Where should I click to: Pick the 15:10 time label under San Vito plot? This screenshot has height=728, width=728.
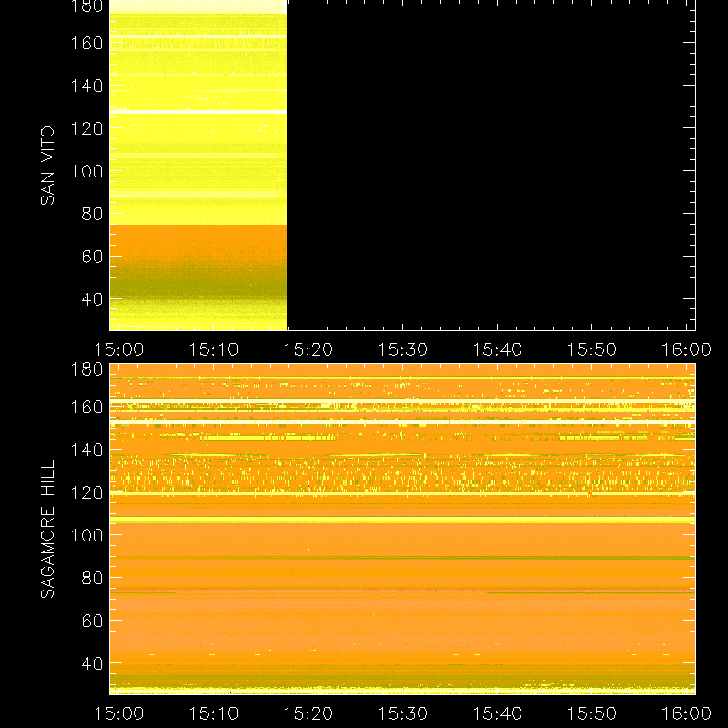(214, 349)
